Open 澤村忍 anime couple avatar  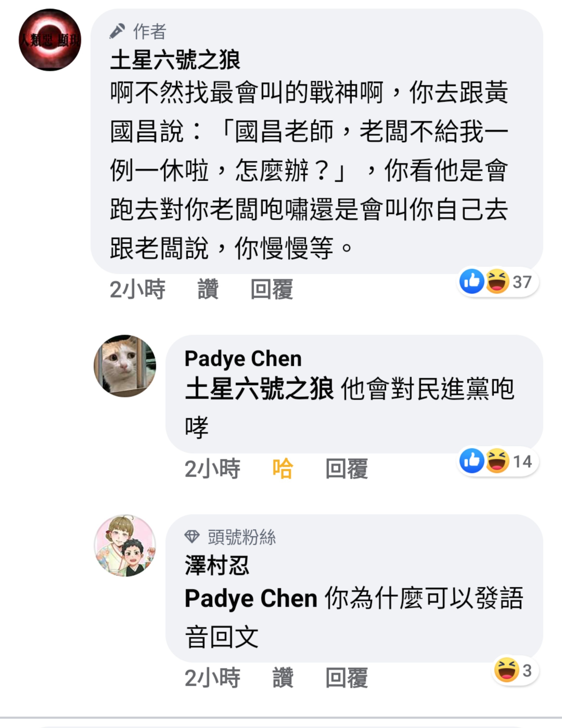click(125, 545)
